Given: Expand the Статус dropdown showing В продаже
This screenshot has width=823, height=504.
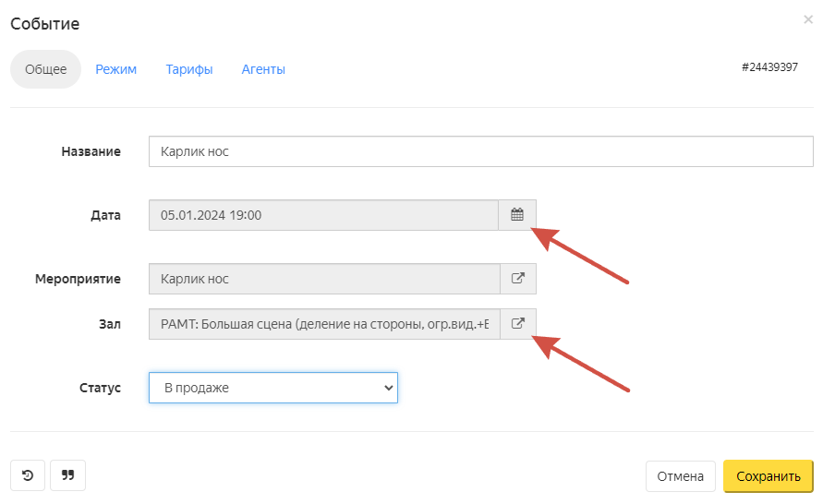Looking at the screenshot, I should [x=273, y=388].
